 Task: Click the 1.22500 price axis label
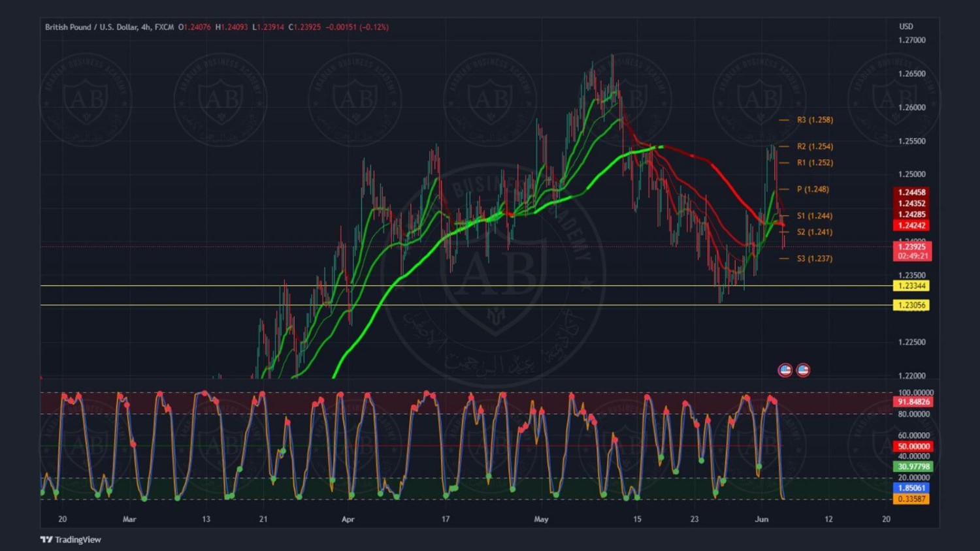(912, 342)
